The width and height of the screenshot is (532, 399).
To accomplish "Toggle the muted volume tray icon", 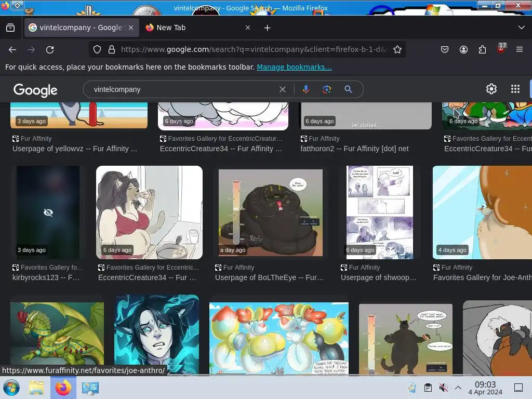I will [x=443, y=388].
